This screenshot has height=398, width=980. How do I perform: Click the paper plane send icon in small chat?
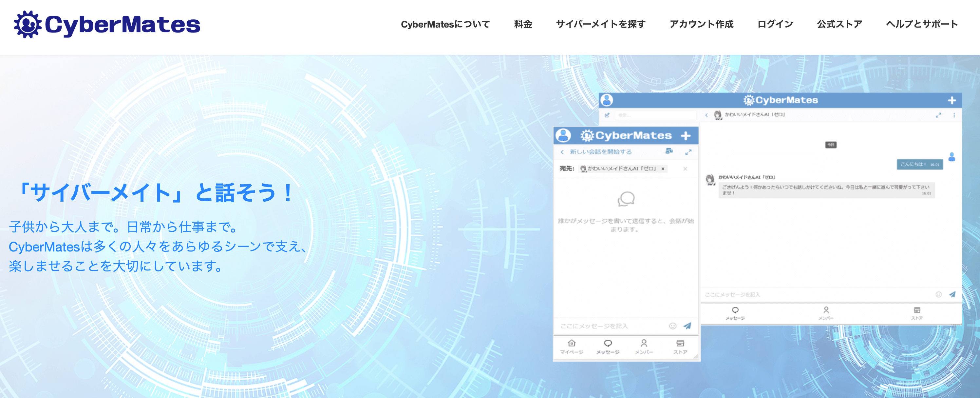[687, 326]
